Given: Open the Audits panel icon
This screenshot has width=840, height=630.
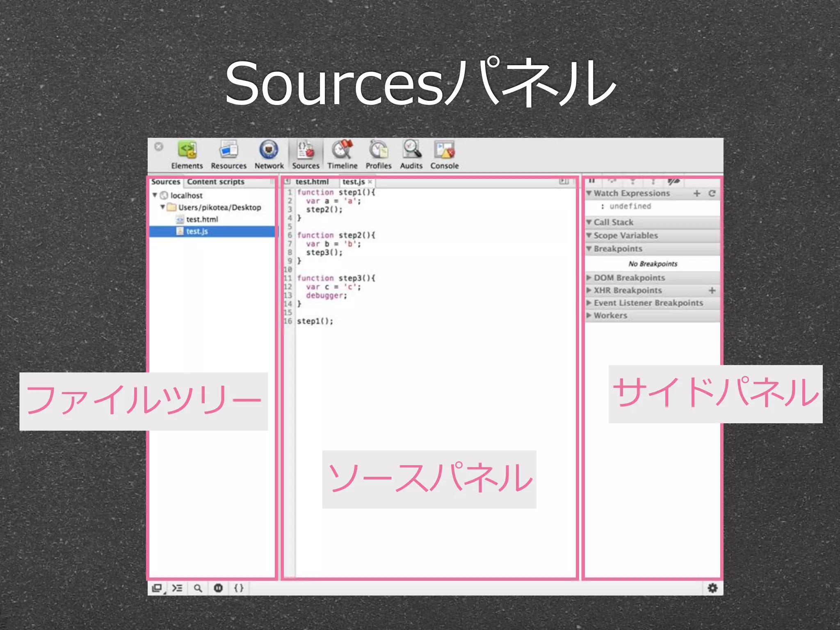Looking at the screenshot, I should pyautogui.click(x=411, y=150).
